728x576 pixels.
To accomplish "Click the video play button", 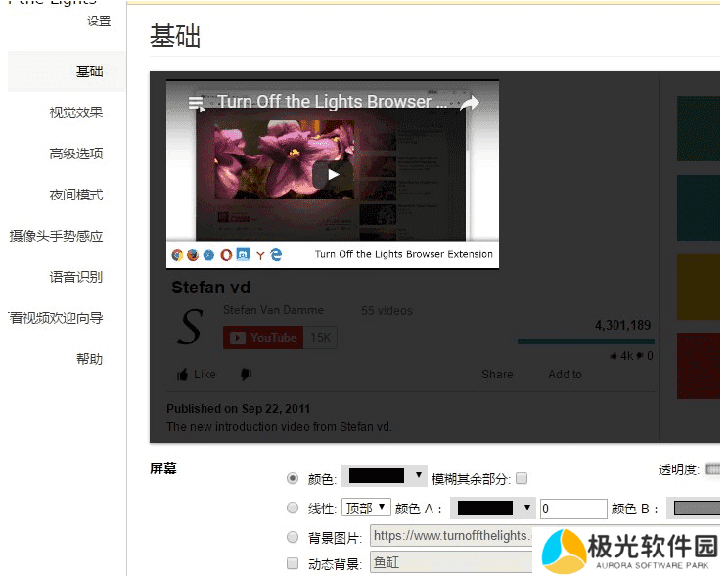I will 333,174.
